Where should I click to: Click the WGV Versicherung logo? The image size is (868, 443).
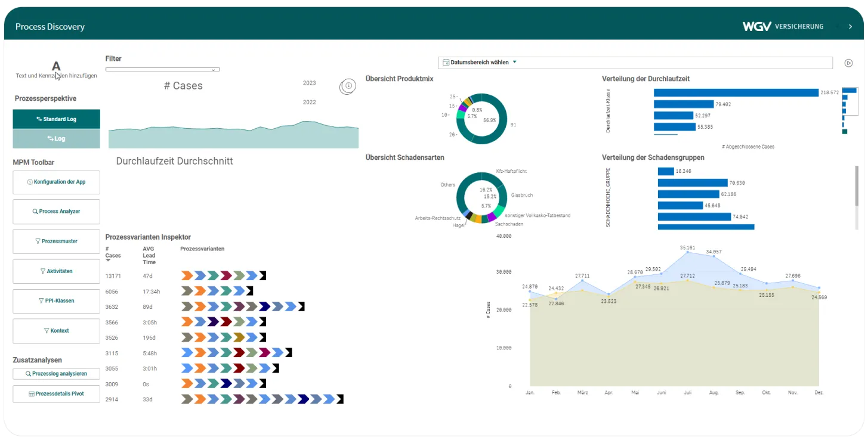pos(783,26)
